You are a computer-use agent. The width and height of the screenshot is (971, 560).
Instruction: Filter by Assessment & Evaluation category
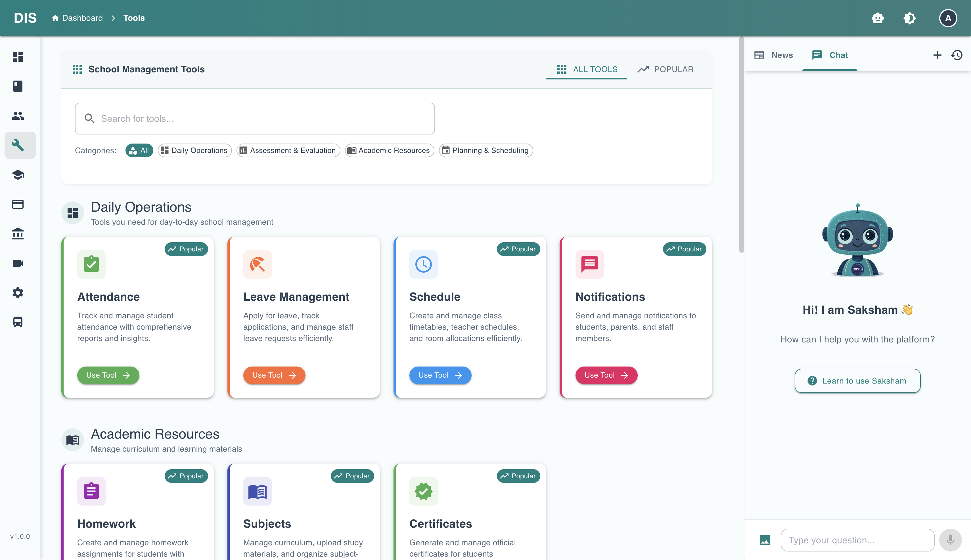pos(288,150)
